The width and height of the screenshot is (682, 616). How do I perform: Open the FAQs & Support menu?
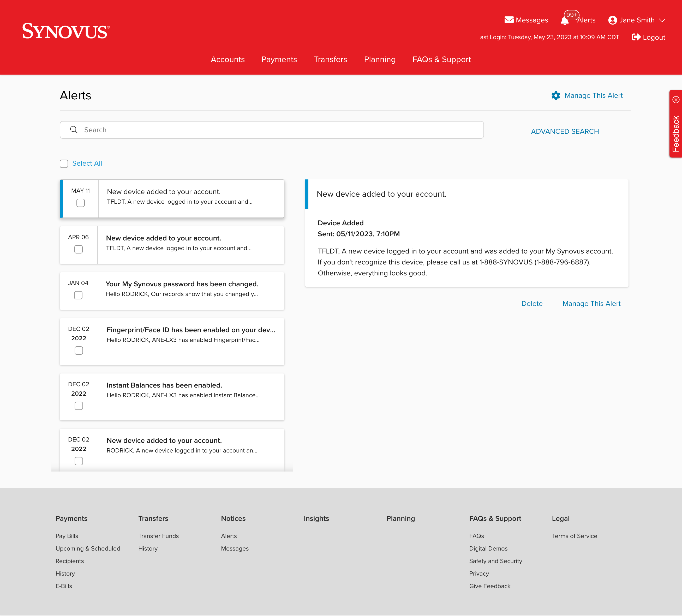441,59
